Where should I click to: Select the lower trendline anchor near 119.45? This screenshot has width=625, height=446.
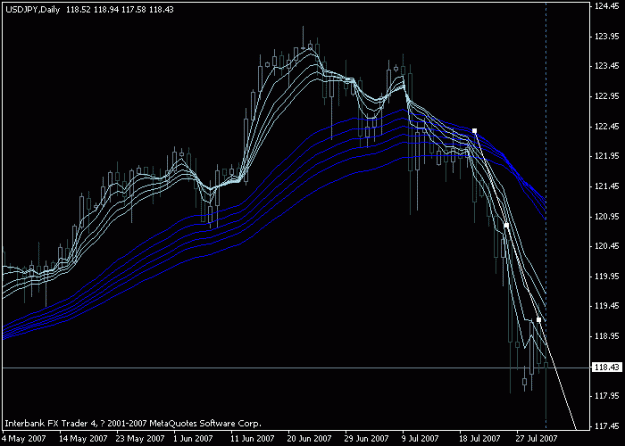pyautogui.click(x=539, y=320)
